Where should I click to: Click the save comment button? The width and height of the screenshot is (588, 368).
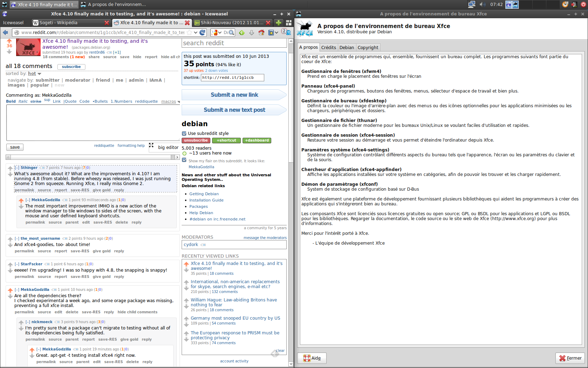click(x=15, y=147)
